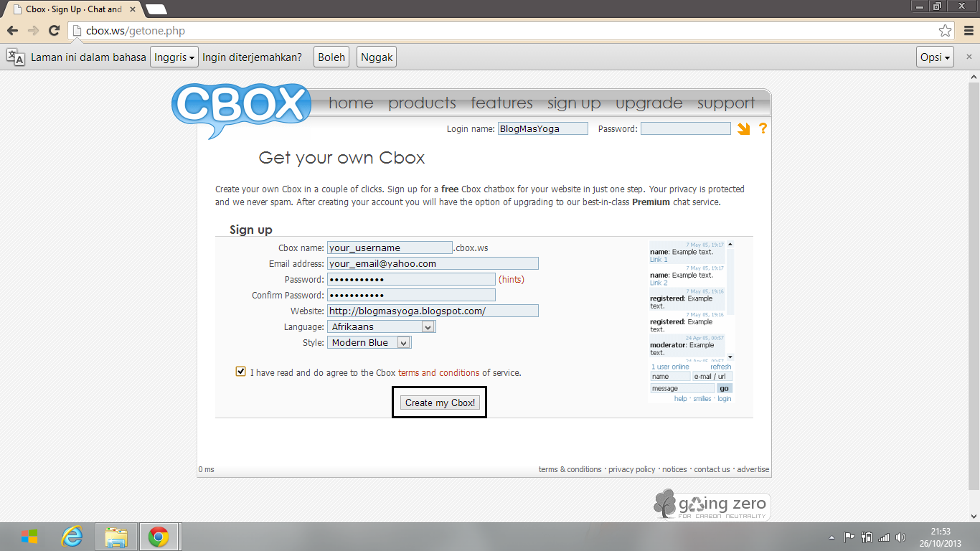980x551 pixels.
Task: Click Boleh to accept page translation
Action: [x=331, y=57]
